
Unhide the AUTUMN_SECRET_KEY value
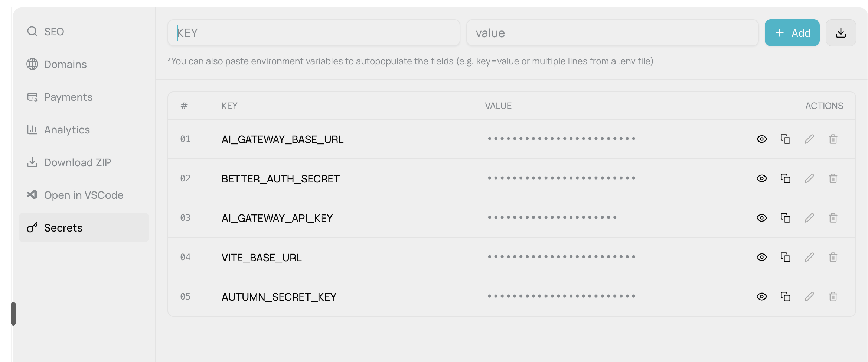click(761, 297)
